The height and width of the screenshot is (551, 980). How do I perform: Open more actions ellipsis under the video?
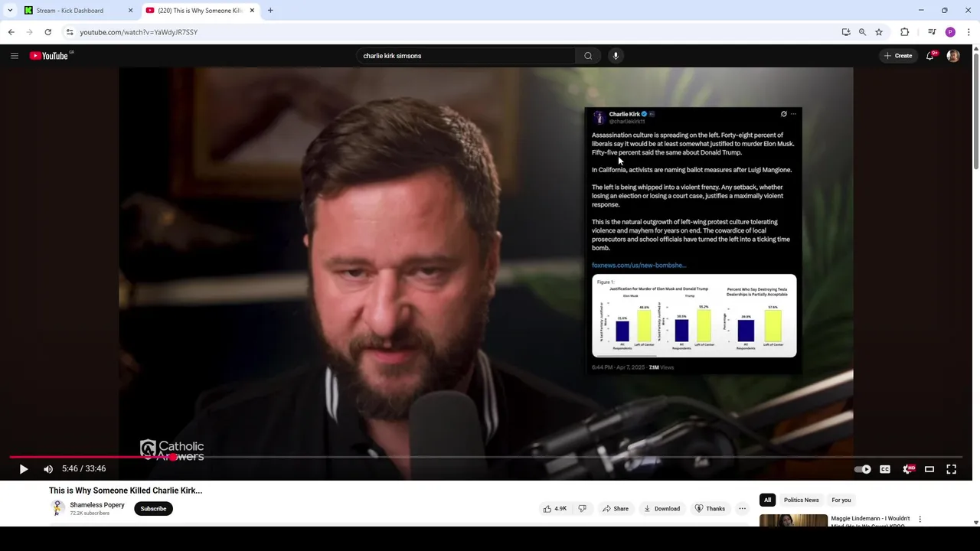click(x=742, y=509)
